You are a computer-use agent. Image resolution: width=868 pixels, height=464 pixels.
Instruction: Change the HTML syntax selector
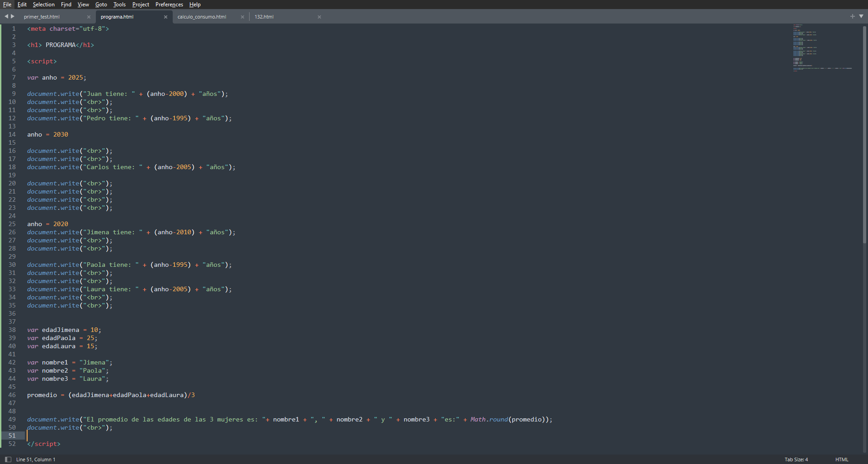842,459
